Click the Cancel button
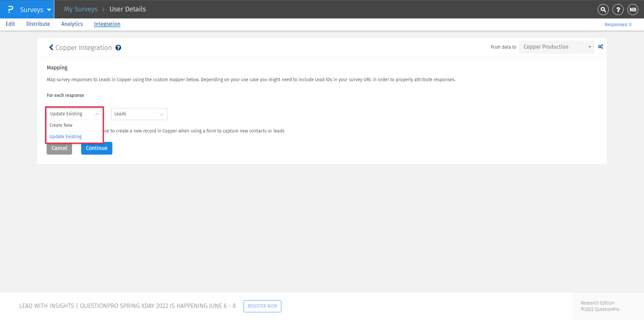The height and width of the screenshot is (320, 644). coord(59,148)
